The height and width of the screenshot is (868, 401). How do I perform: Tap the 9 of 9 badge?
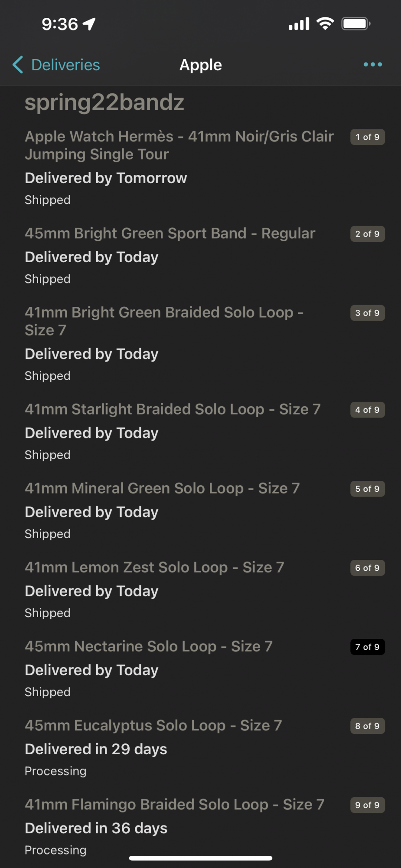click(367, 805)
